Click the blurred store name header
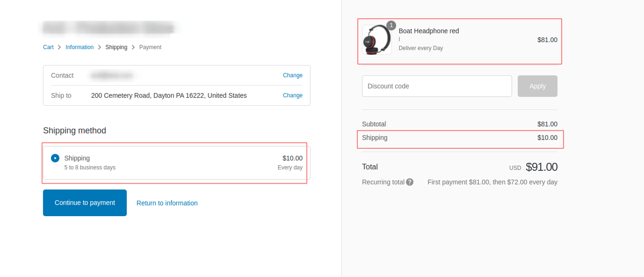This screenshot has height=277, width=644. (108, 28)
